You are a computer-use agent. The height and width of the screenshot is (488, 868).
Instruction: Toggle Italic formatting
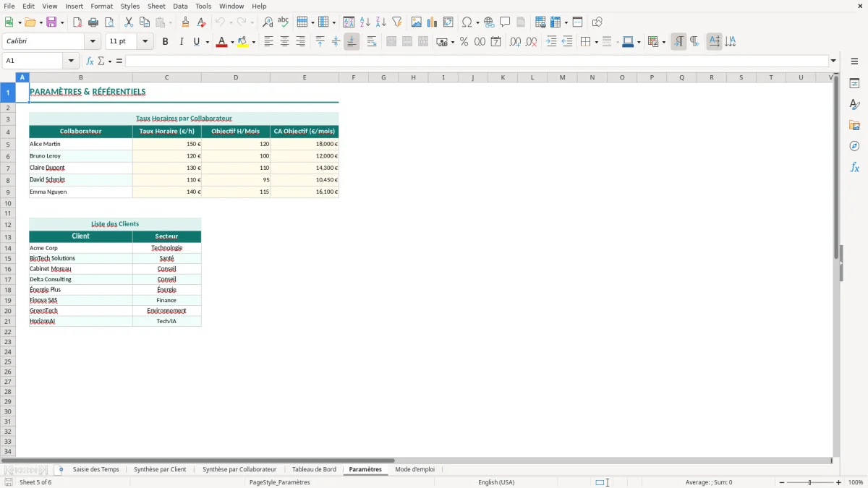tap(182, 42)
